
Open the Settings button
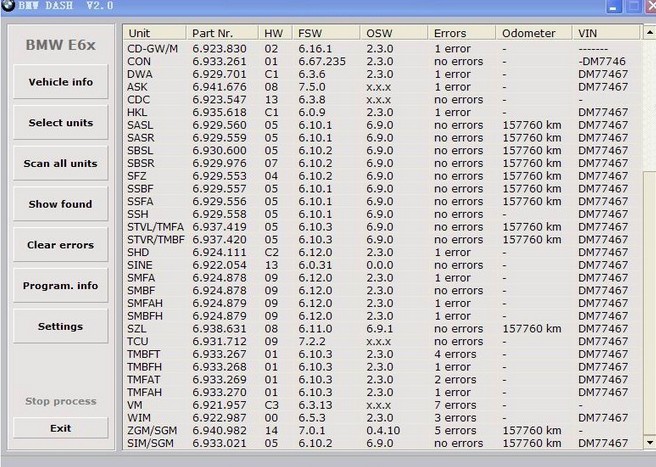pyautogui.click(x=61, y=326)
